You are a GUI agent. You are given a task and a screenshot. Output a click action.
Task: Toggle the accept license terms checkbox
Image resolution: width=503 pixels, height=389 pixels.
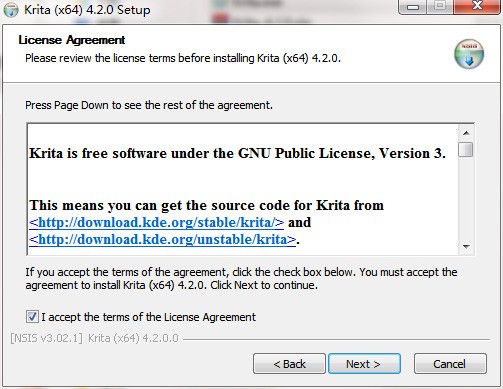[x=32, y=317]
